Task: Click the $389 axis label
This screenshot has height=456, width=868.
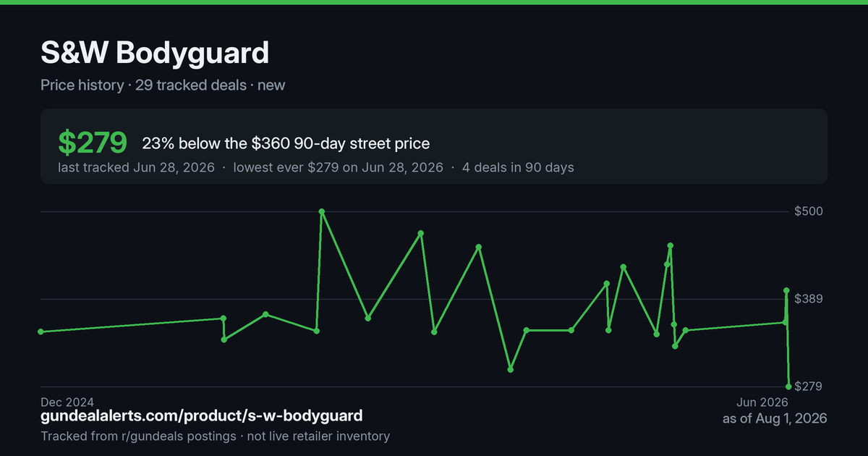Action: coord(808,299)
